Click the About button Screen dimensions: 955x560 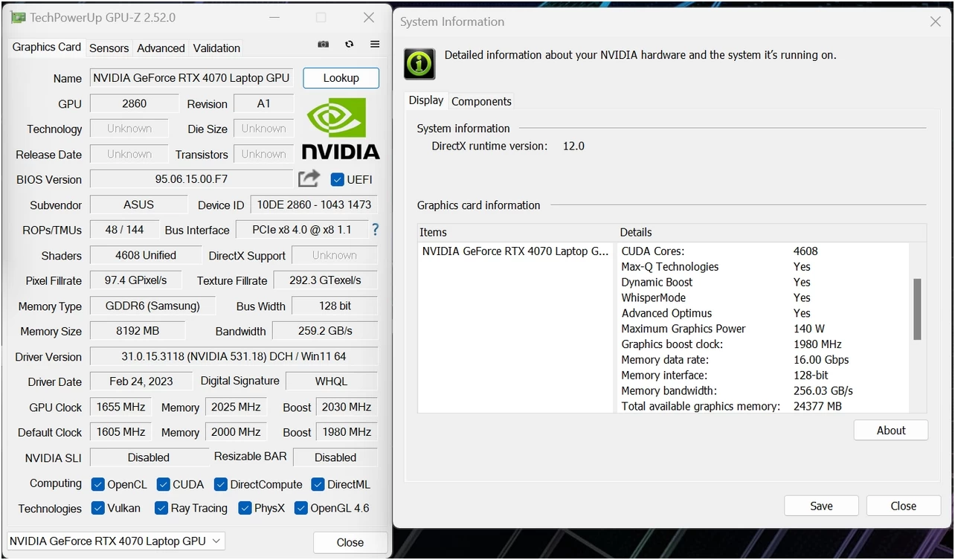tap(891, 430)
